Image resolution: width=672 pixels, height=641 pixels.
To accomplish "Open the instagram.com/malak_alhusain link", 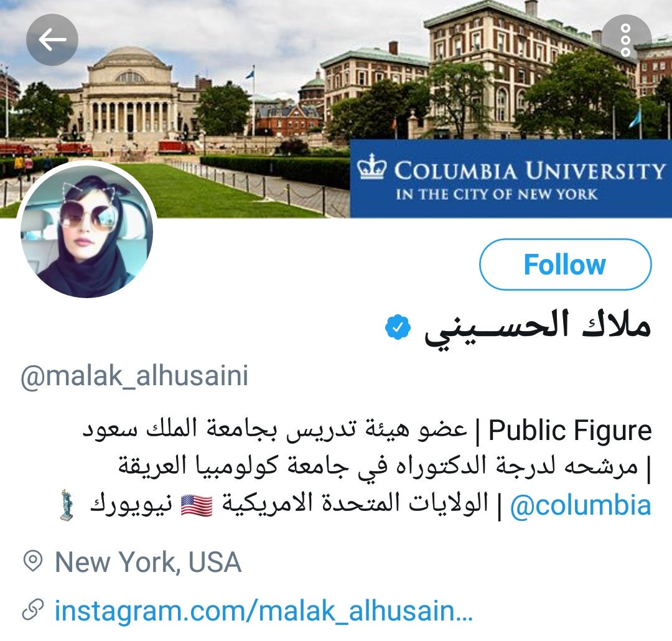I will tap(264, 610).
